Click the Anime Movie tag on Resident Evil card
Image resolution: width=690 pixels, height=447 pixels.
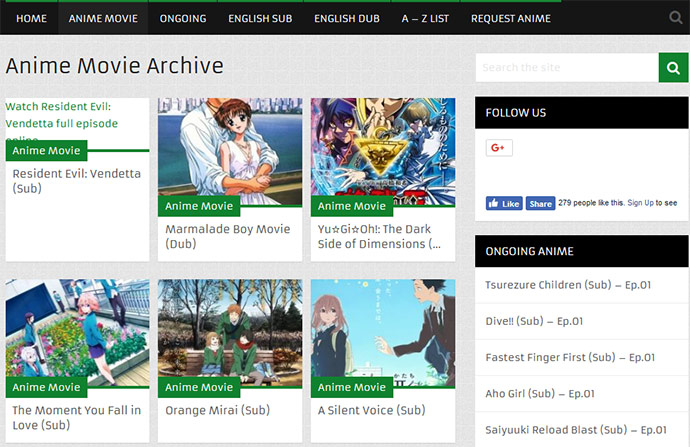click(46, 150)
